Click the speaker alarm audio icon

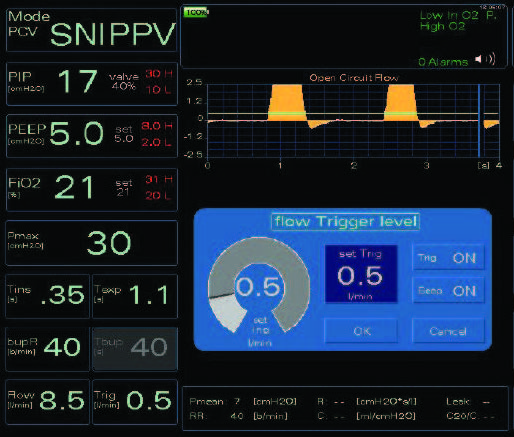[x=485, y=59]
